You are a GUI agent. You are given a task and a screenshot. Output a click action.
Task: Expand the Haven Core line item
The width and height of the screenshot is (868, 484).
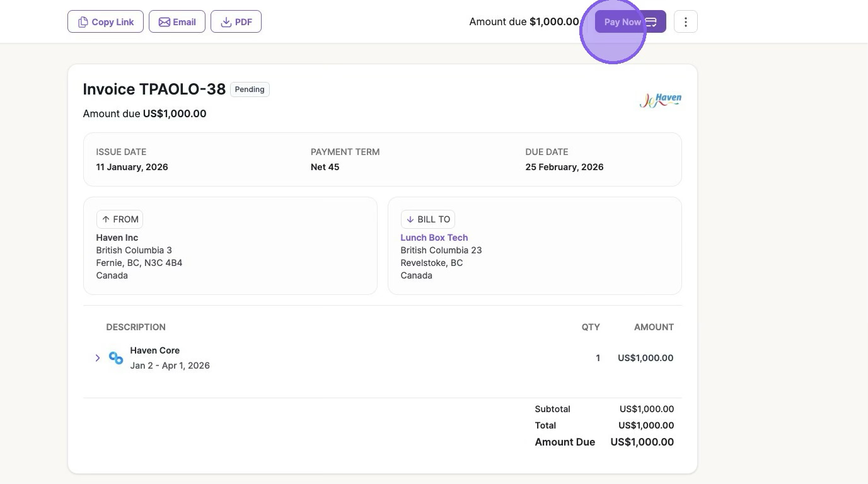click(98, 358)
